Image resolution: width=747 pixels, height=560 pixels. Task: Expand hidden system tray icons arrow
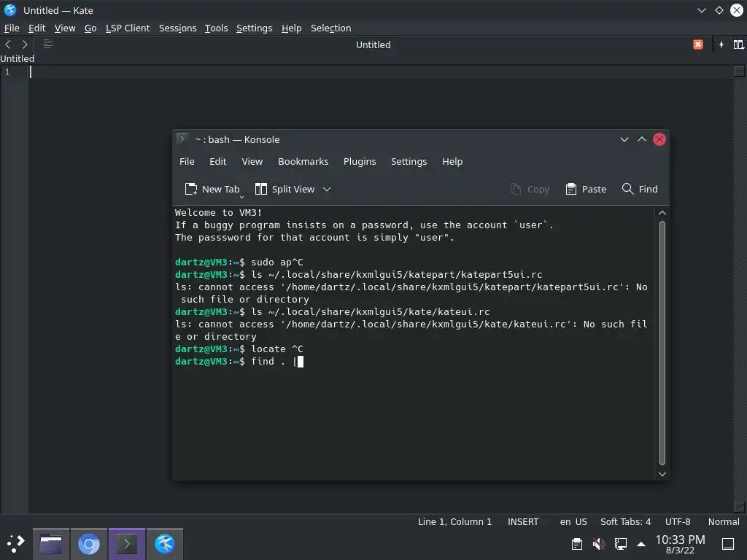641,544
